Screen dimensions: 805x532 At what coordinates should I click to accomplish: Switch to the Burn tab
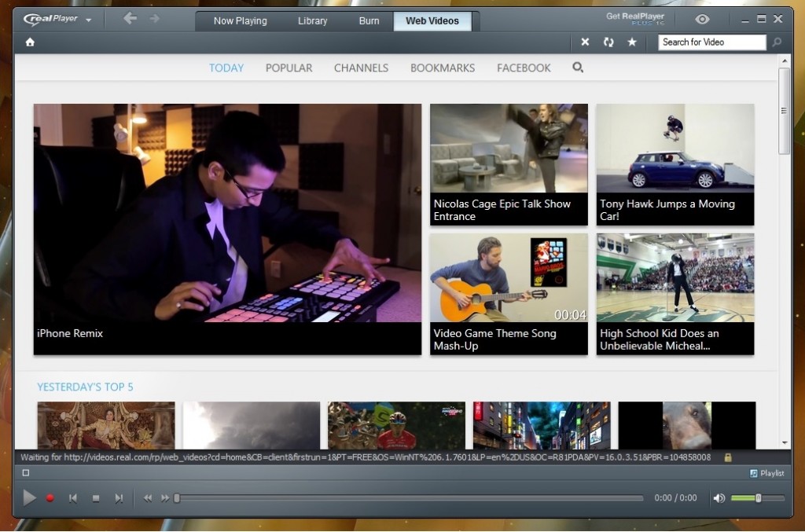pyautogui.click(x=369, y=21)
